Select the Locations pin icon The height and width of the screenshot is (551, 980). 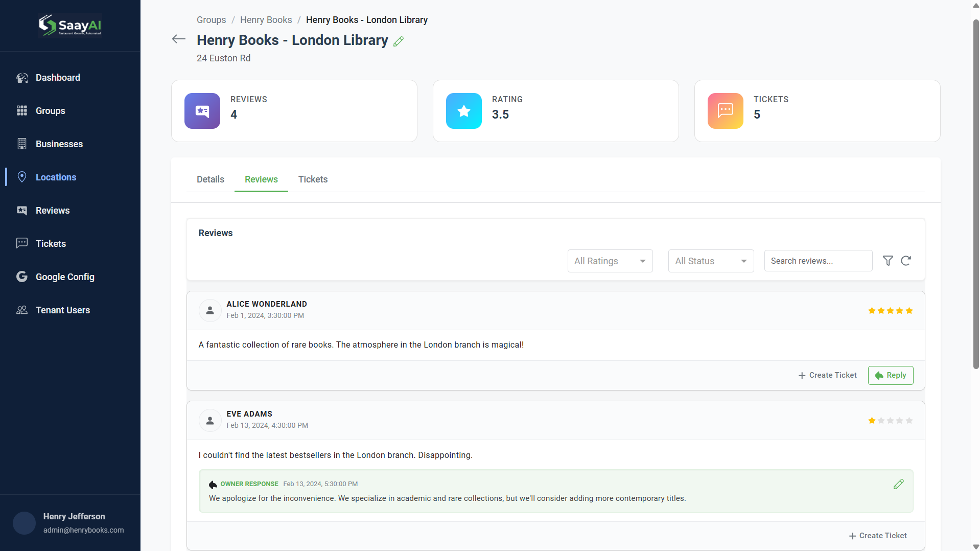pyautogui.click(x=22, y=177)
